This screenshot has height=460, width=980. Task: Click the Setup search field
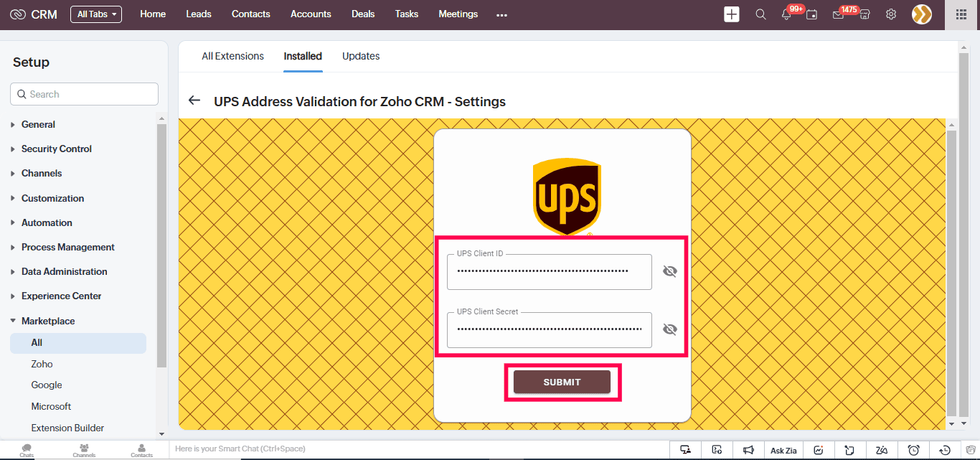tap(84, 94)
